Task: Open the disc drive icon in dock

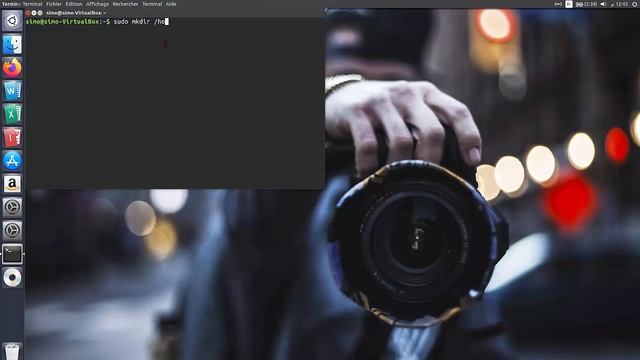Action: click(12, 278)
